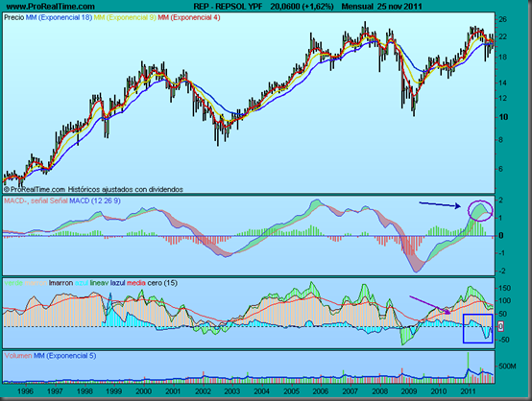Click the 1999 year label
The width and height of the screenshot is (532, 401).
click(113, 391)
